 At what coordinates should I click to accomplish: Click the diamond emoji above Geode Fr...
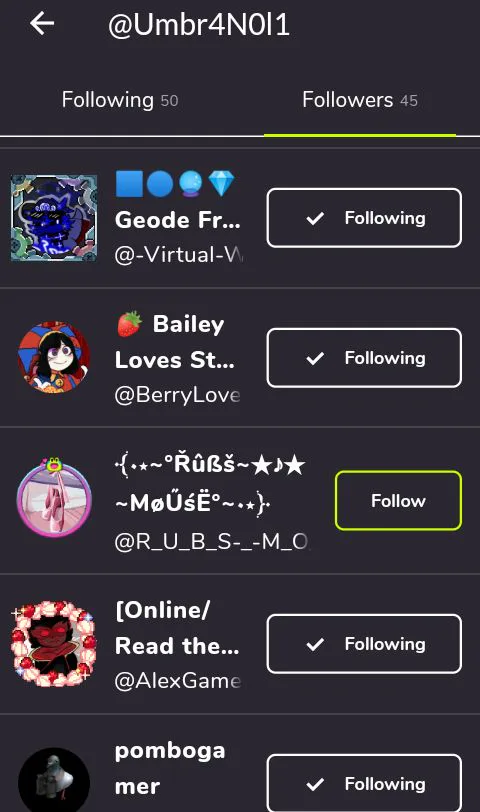tap(221, 184)
